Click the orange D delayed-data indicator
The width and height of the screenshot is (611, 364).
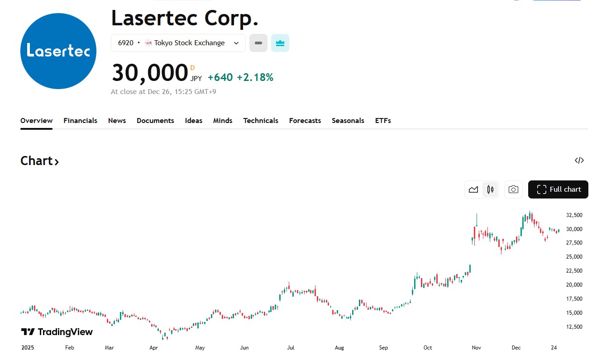pos(192,68)
